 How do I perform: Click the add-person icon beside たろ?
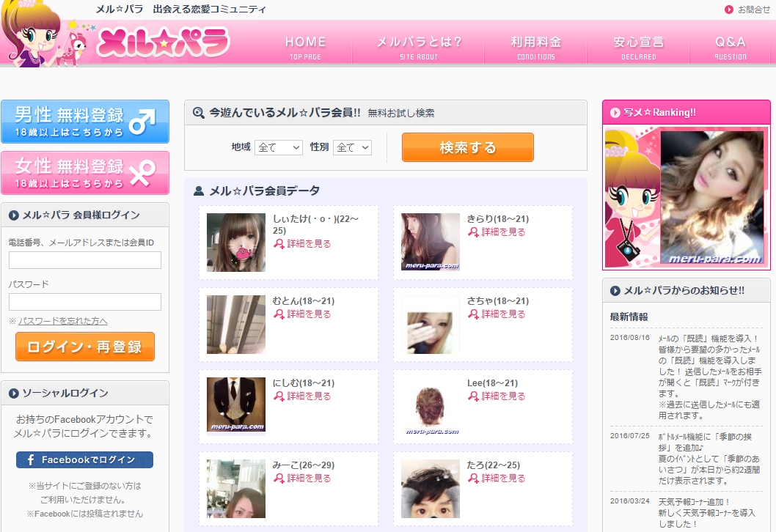[x=473, y=479]
